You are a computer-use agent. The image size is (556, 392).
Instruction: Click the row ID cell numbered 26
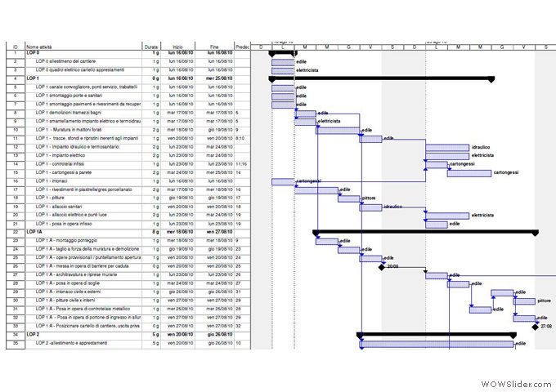pos(16,266)
